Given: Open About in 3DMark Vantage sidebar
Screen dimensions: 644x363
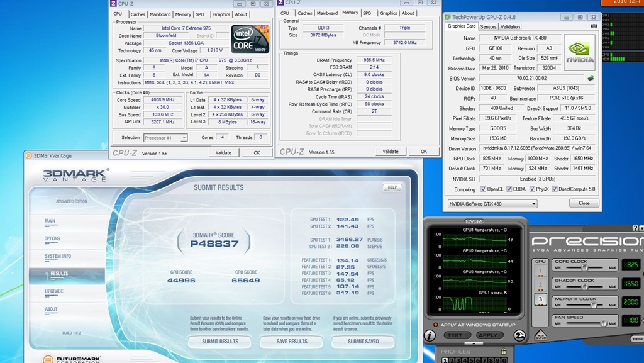Looking at the screenshot, I should point(52,309).
